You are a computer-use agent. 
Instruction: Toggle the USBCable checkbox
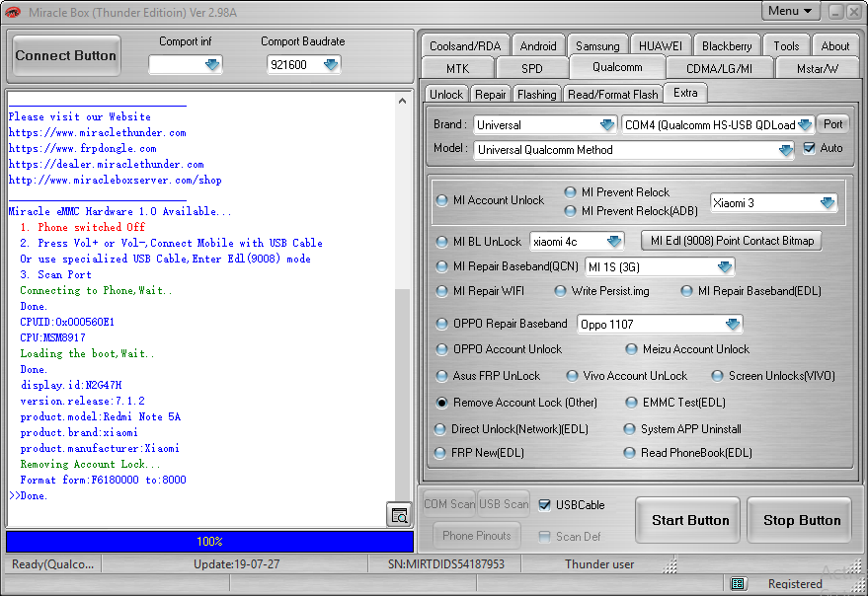pyautogui.click(x=545, y=504)
